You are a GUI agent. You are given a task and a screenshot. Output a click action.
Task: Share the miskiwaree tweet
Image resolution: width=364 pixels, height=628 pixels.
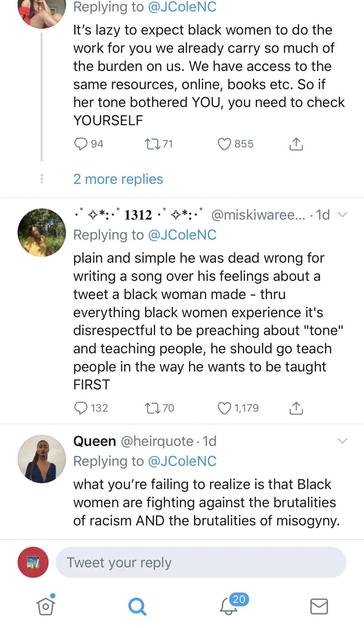[x=296, y=408]
